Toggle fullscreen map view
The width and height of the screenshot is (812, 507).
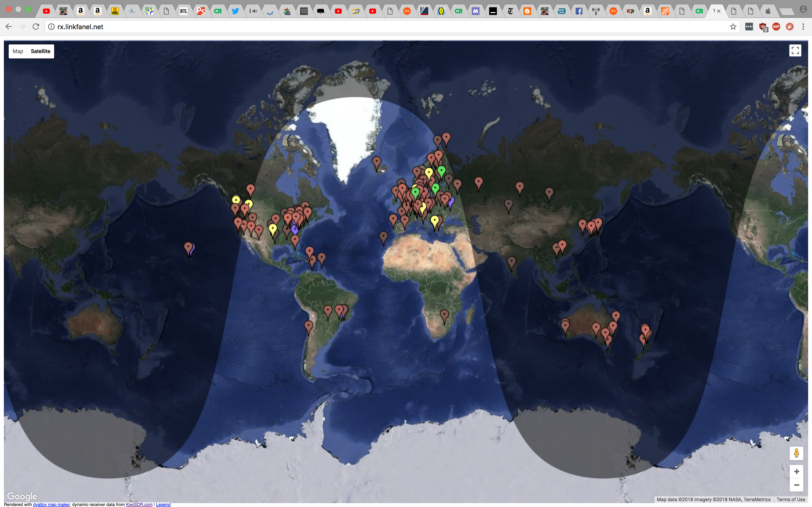tap(795, 51)
